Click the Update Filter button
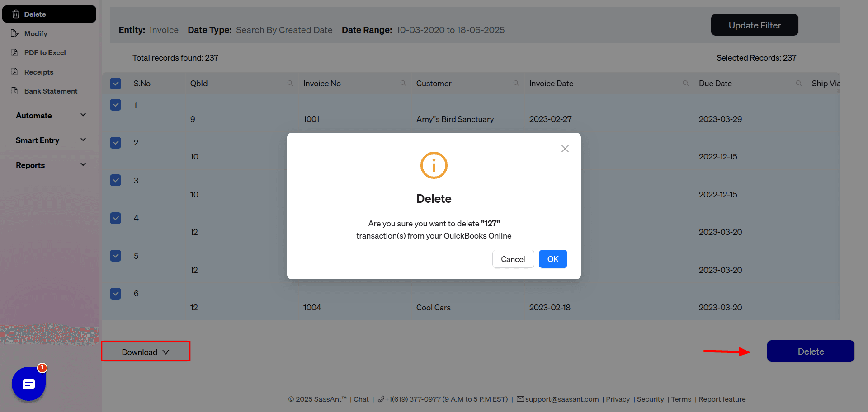Screen dimensions: 868x412 pos(755,25)
